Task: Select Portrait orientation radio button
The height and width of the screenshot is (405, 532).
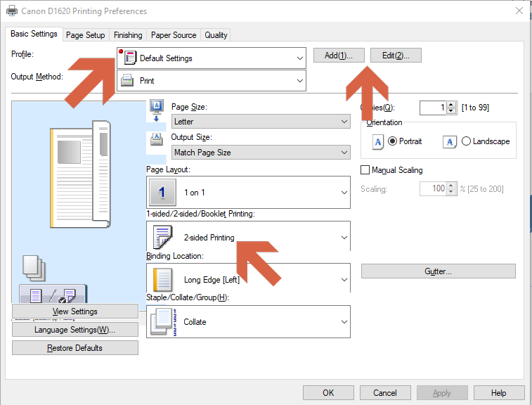Action: 392,141
